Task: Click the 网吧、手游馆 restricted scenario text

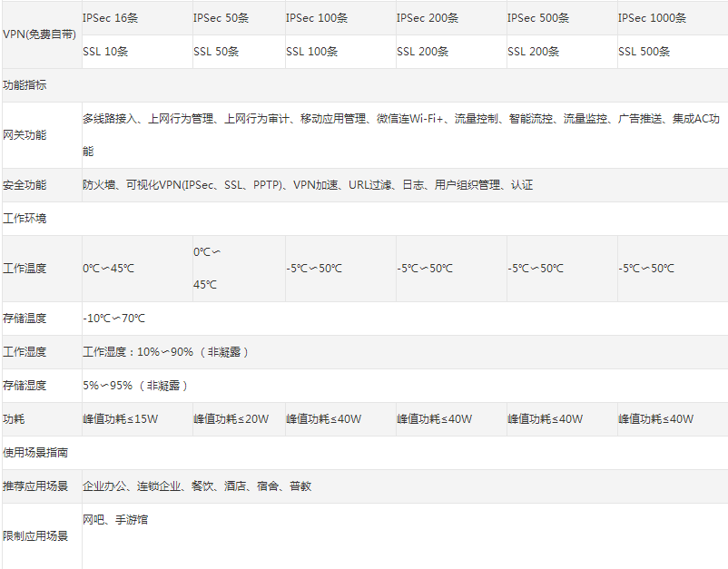Action: pyautogui.click(x=115, y=520)
